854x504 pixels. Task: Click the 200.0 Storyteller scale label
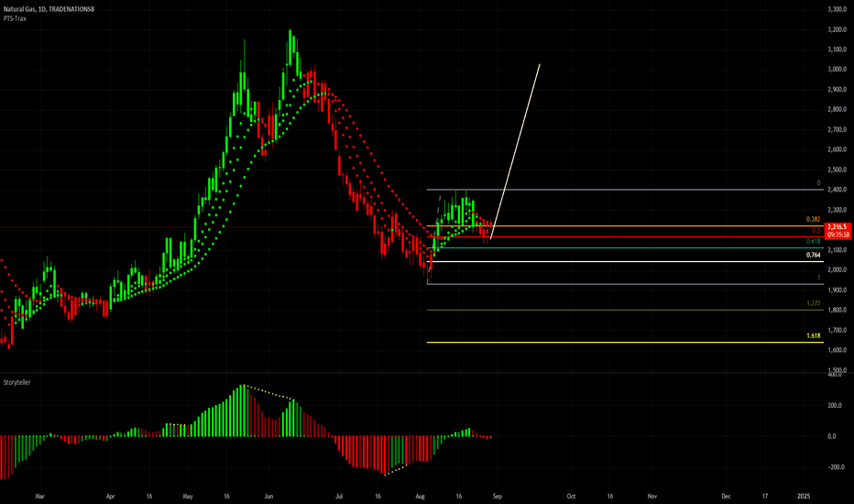click(835, 406)
